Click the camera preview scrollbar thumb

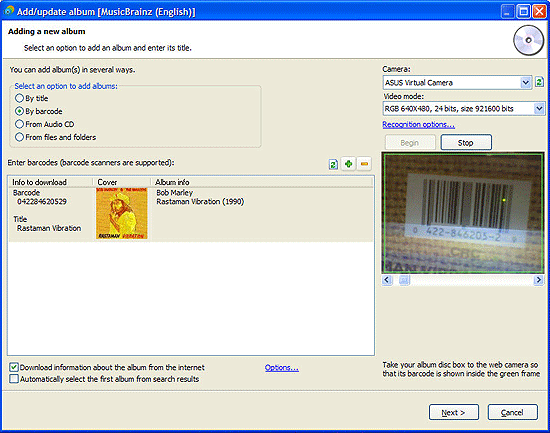tap(404, 280)
